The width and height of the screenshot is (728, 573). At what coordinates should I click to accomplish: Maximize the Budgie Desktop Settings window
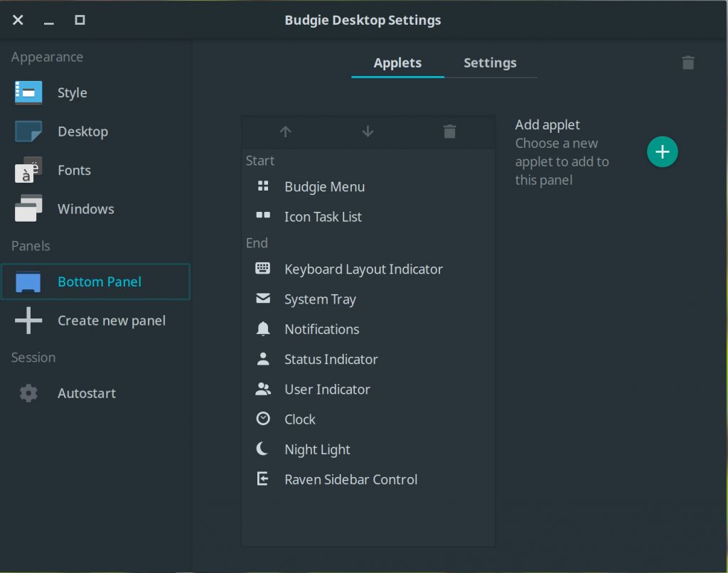tap(80, 20)
